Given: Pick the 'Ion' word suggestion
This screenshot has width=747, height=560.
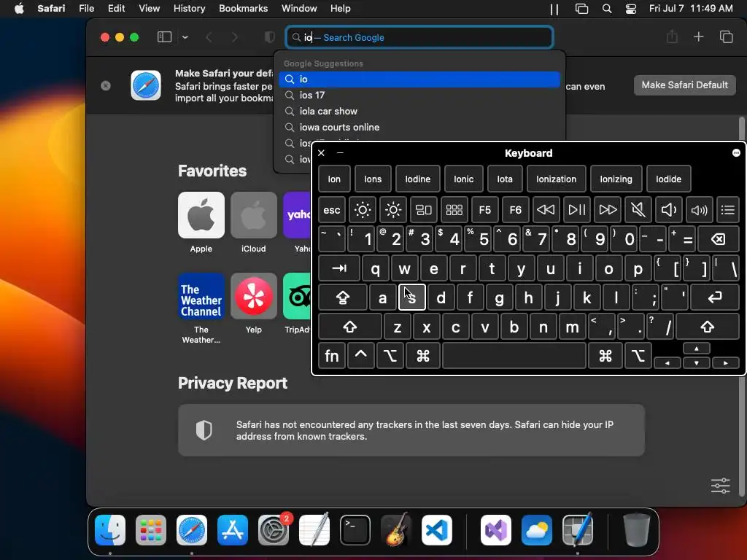Looking at the screenshot, I should 334,179.
